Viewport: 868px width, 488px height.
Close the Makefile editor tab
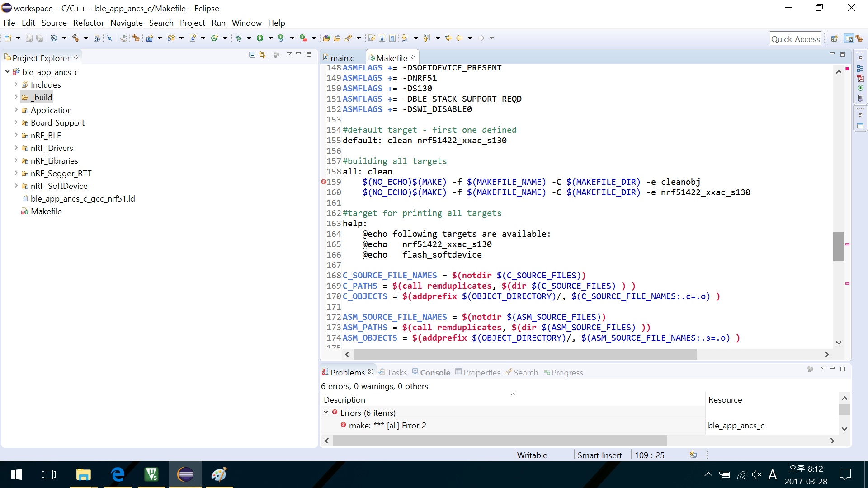coord(413,57)
